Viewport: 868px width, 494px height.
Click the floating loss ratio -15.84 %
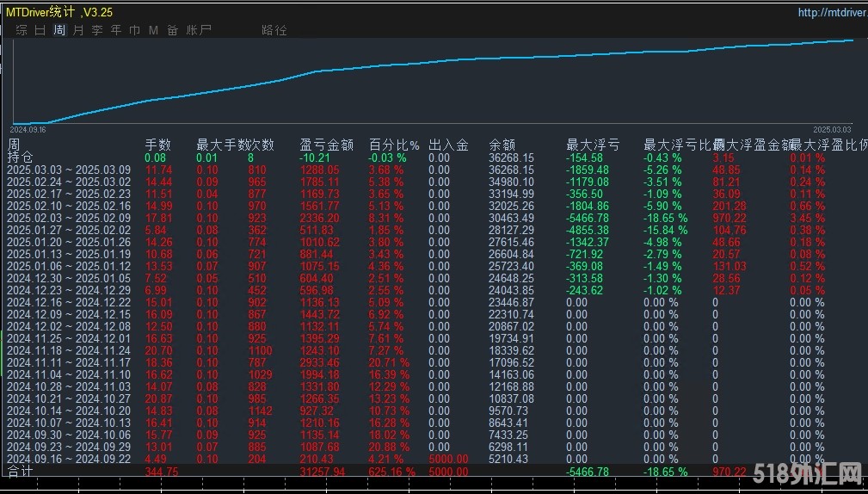(x=665, y=230)
